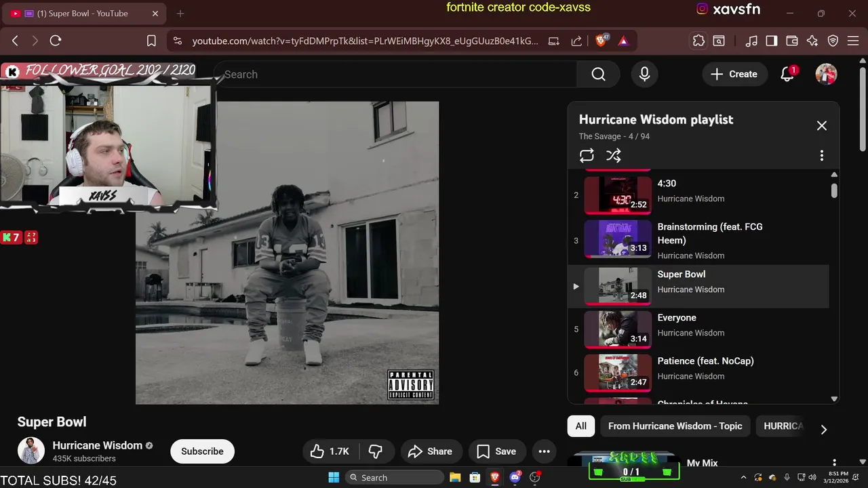Subscribe to Hurricane Wisdom
This screenshot has width=868, height=488.
click(x=202, y=451)
